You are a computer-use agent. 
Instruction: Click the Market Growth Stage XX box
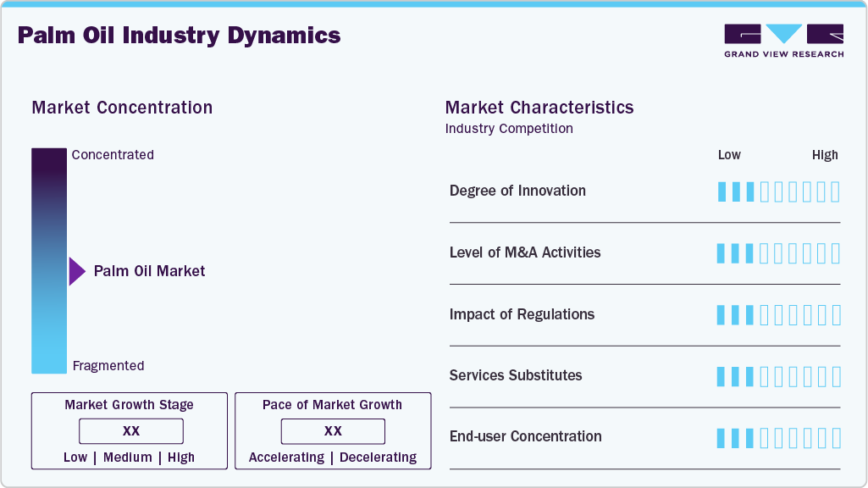[x=130, y=431]
